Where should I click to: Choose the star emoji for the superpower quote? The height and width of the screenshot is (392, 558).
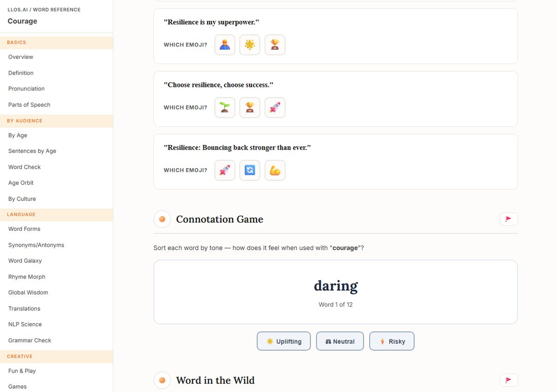(x=250, y=45)
